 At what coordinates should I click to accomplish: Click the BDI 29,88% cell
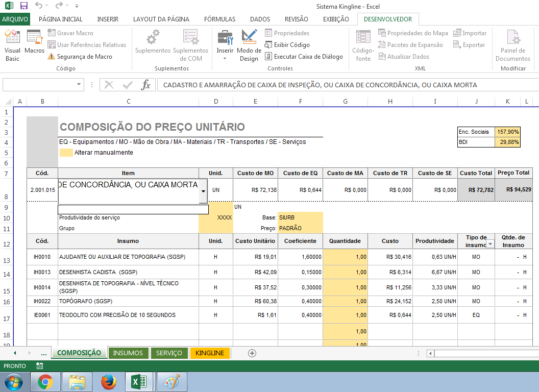click(x=507, y=142)
